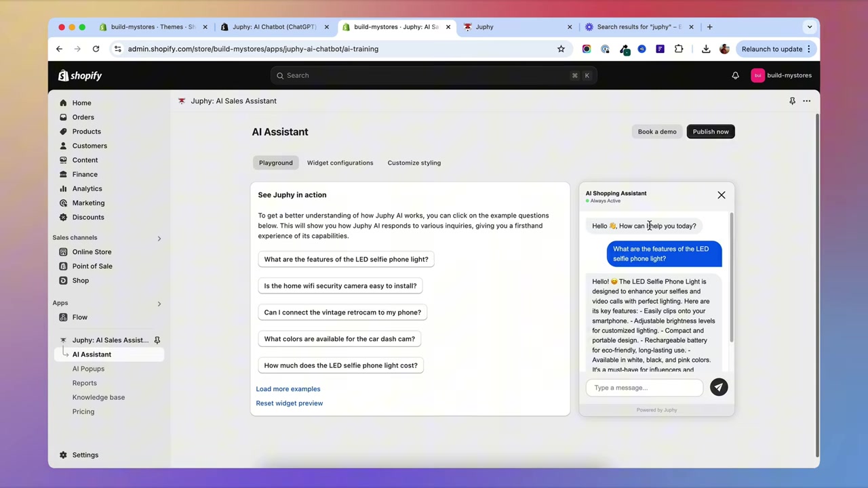868x488 pixels.
Task: Click the Discounts icon in sidebar
Action: point(63,217)
